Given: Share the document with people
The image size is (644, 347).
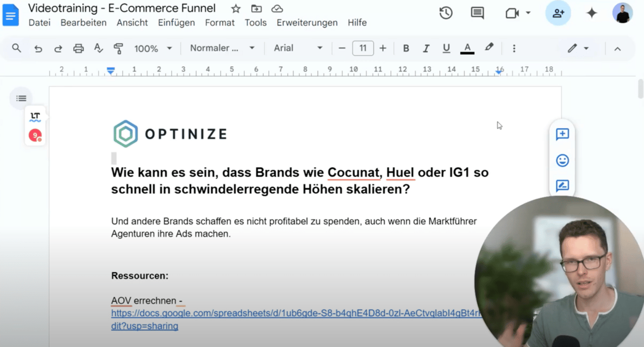Looking at the screenshot, I should (x=558, y=13).
